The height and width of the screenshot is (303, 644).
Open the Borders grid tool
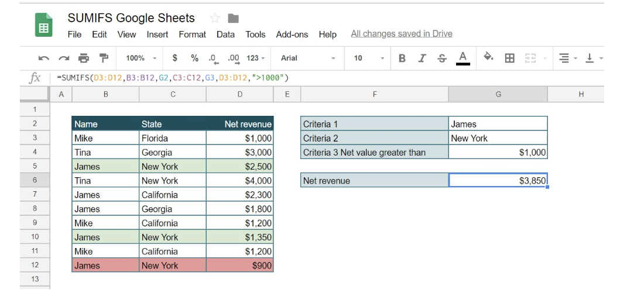point(510,58)
